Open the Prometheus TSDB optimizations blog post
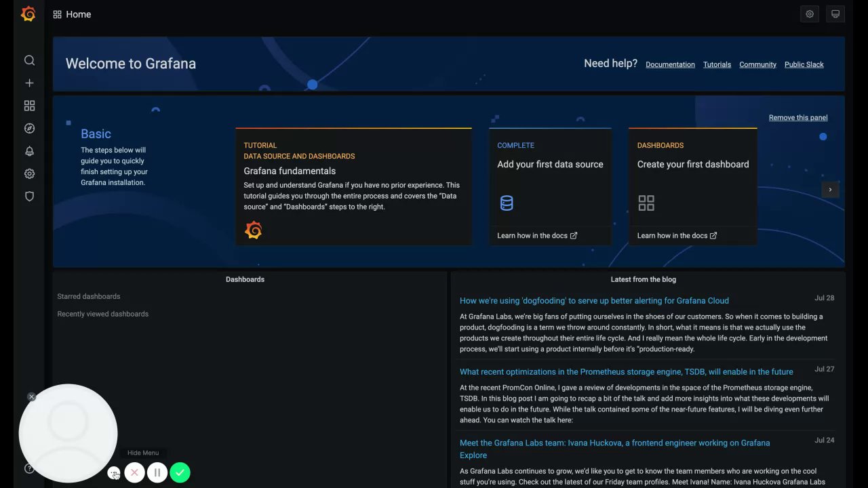 (626, 371)
